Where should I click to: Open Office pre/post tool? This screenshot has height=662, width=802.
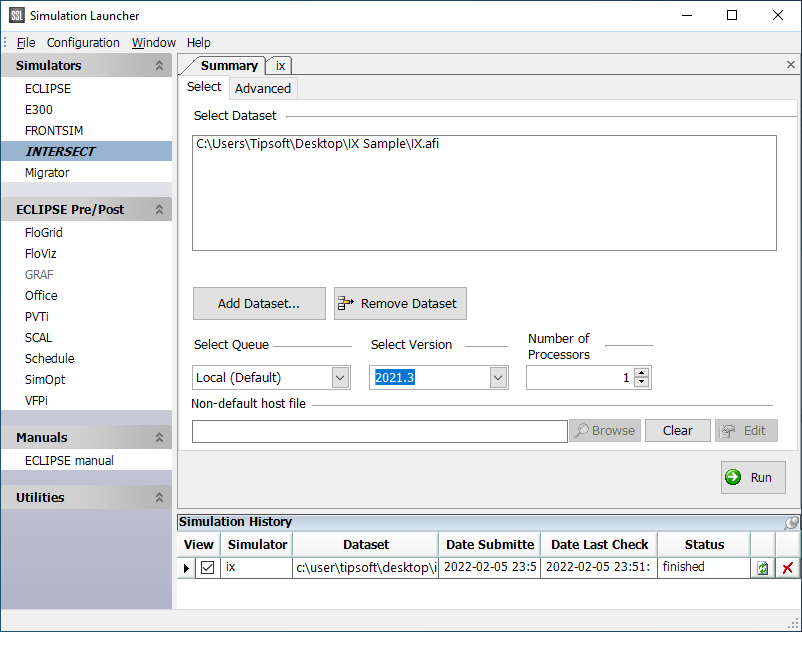click(x=41, y=295)
